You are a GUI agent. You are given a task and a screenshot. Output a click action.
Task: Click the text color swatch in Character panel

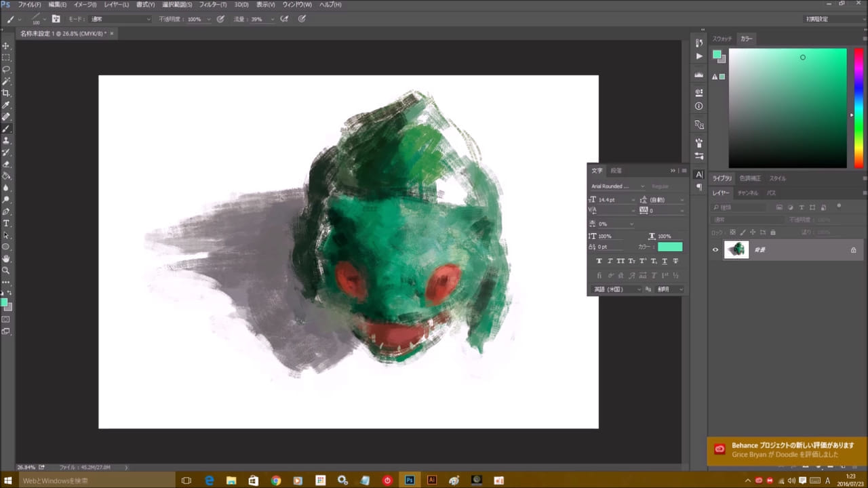pos(670,247)
